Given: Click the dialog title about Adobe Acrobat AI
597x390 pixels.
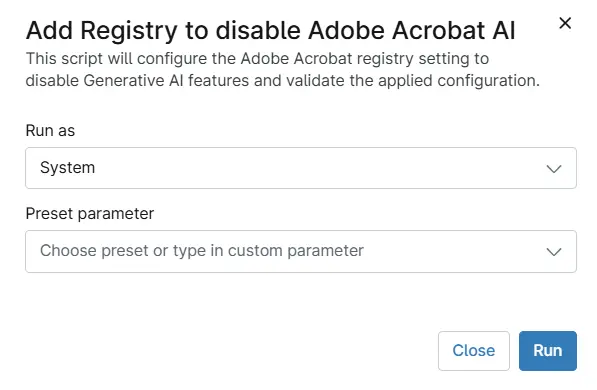Looking at the screenshot, I should point(270,30).
